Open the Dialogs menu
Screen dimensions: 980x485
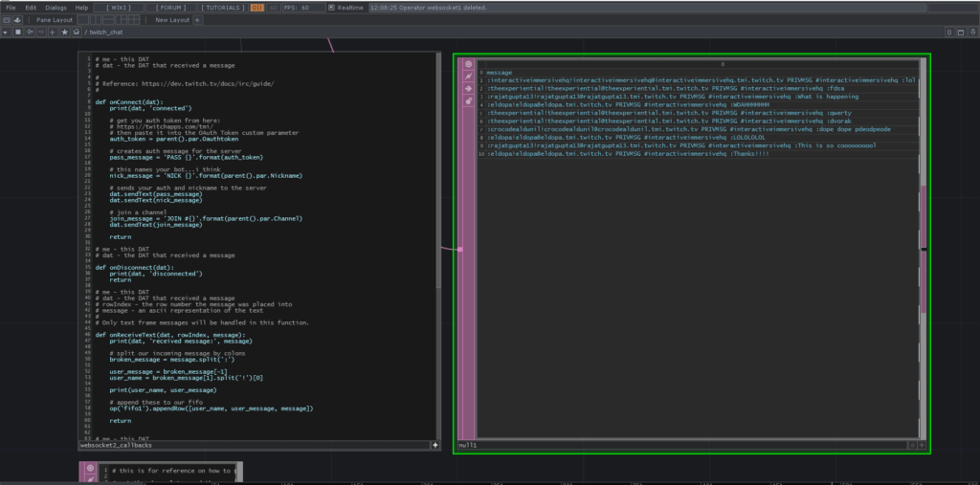[56, 8]
